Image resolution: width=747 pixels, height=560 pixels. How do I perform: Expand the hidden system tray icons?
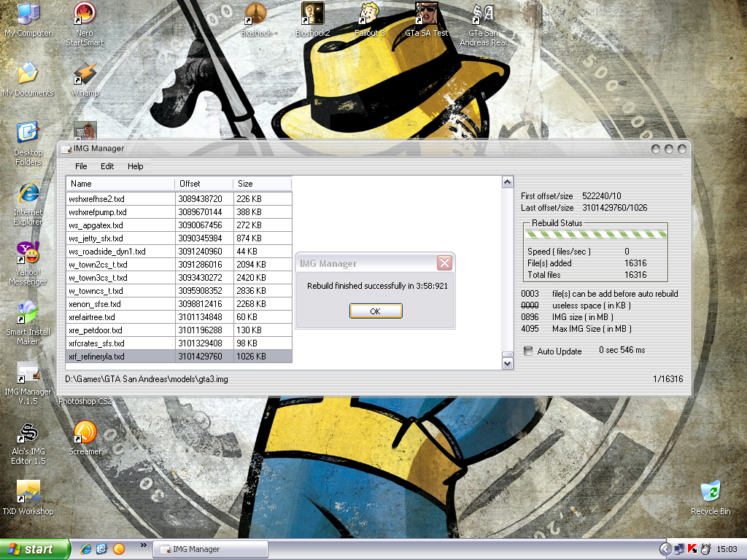(665, 549)
